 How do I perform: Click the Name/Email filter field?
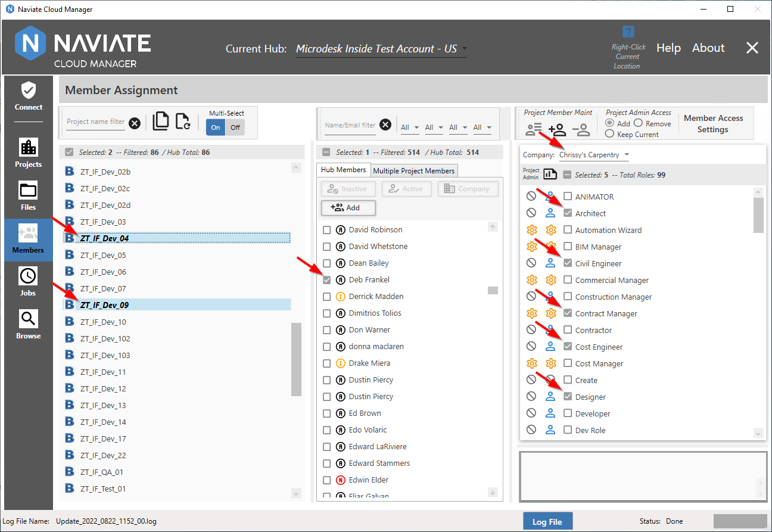point(350,126)
